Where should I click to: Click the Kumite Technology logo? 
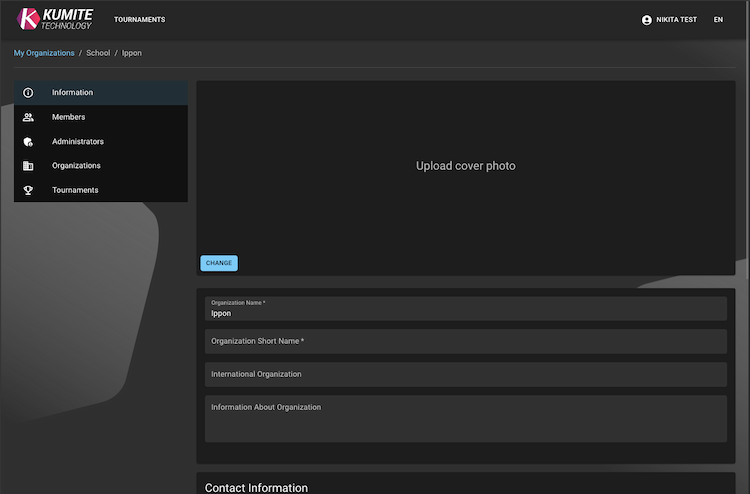(55, 19)
